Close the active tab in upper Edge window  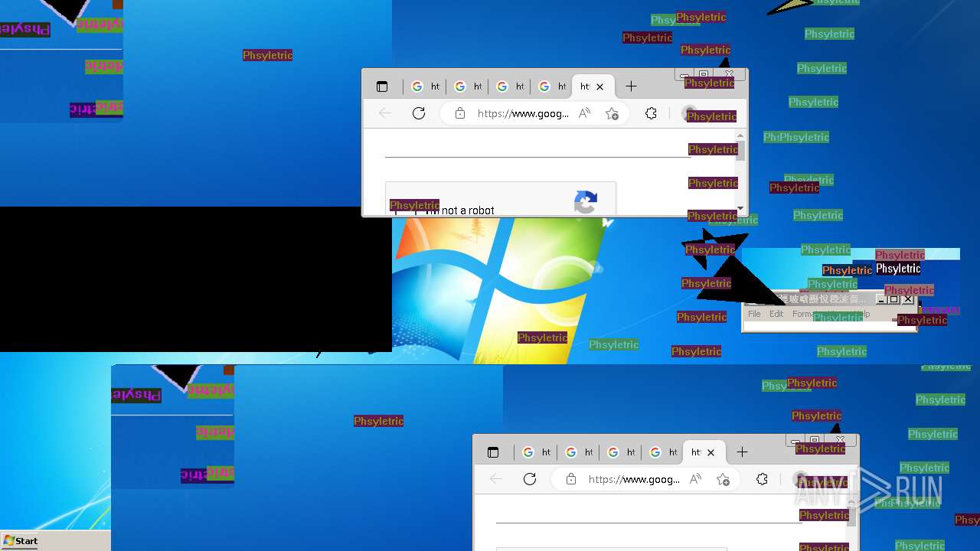600,86
